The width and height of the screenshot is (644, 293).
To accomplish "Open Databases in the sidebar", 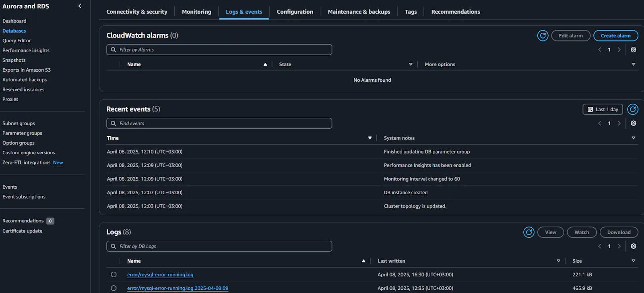I will [x=14, y=31].
